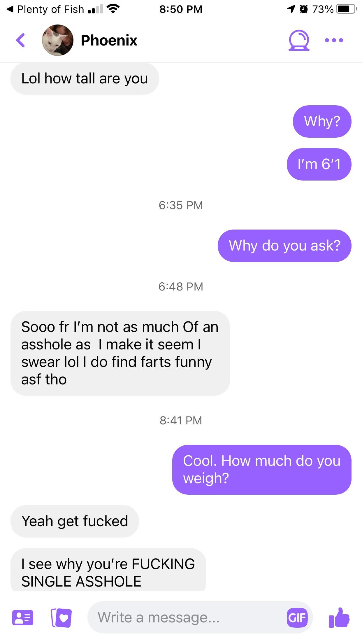Open the profile card icon at bottom

point(23,617)
